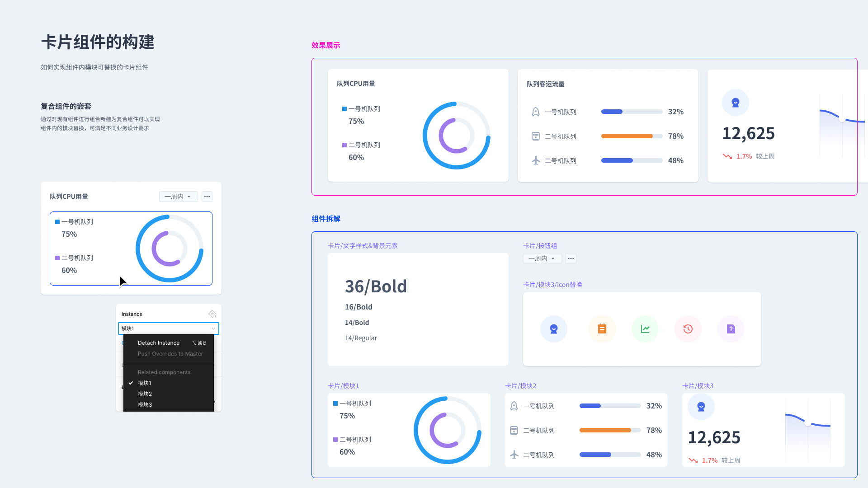Click the bus/transport icon for 二号机队列
The height and width of the screenshot is (488, 868).
[535, 136]
